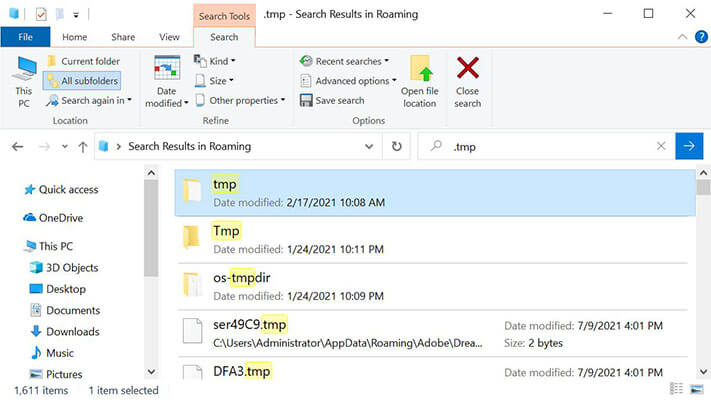The height and width of the screenshot is (400, 711).
Task: Open file location via folder icon
Action: (x=420, y=72)
